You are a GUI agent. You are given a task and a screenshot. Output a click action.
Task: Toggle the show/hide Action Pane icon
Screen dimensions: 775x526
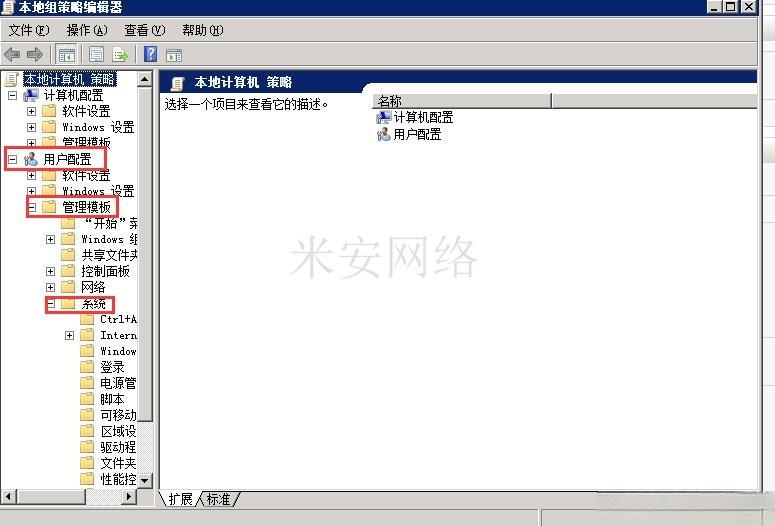pyautogui.click(x=174, y=54)
